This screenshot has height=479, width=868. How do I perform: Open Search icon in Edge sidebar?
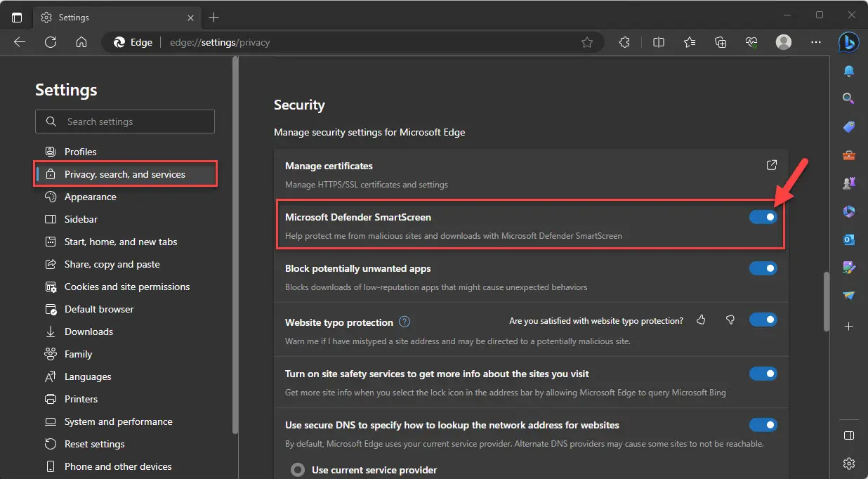point(849,98)
